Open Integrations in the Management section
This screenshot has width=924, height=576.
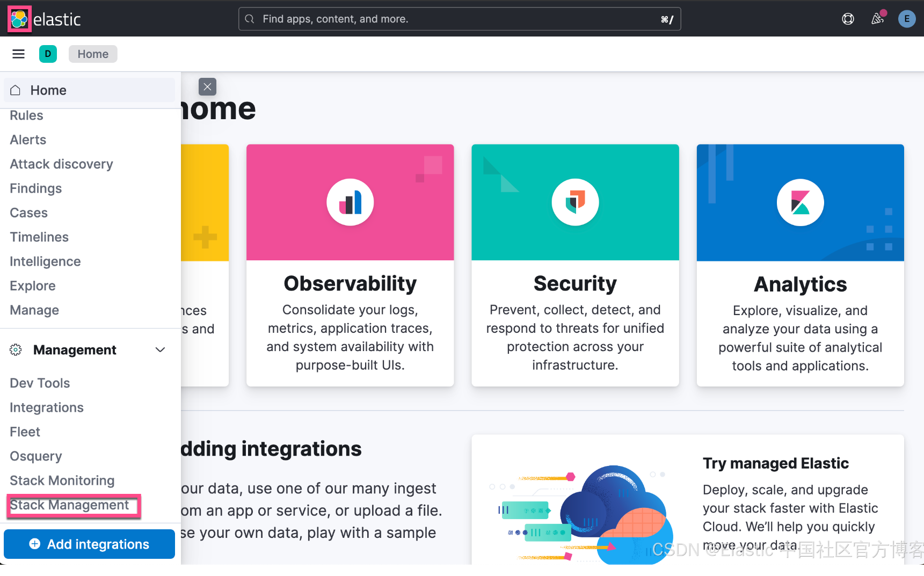[47, 407]
